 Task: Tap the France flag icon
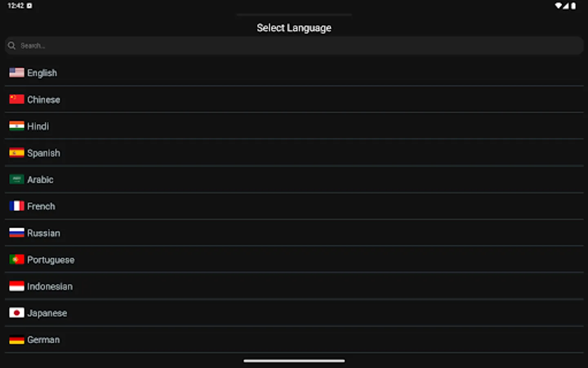[x=16, y=206]
